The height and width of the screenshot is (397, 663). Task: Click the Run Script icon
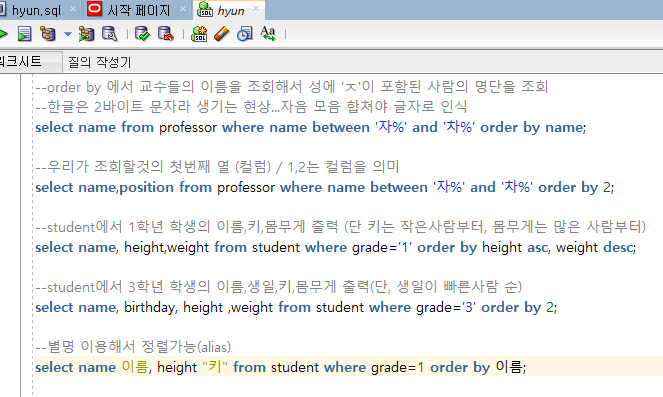pos(24,34)
